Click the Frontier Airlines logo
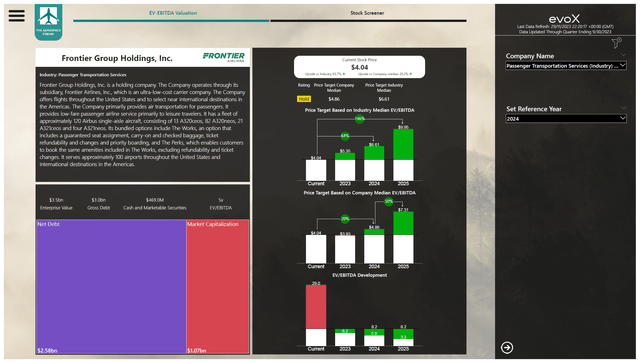The height and width of the screenshot is (363, 640). click(224, 57)
